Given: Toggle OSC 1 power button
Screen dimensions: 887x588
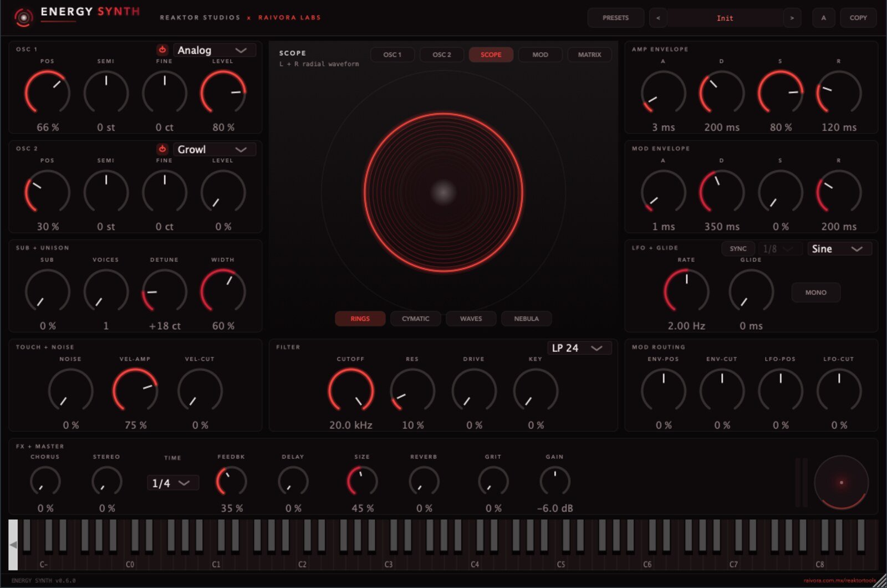Looking at the screenshot, I should pos(162,50).
